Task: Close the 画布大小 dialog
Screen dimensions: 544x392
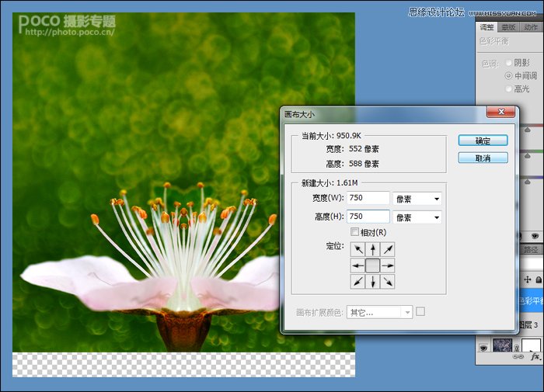Action: click(500, 112)
